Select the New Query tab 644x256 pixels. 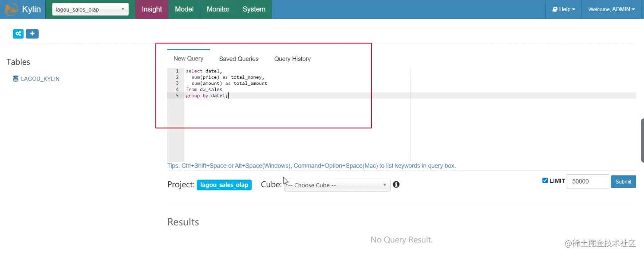coord(188,59)
